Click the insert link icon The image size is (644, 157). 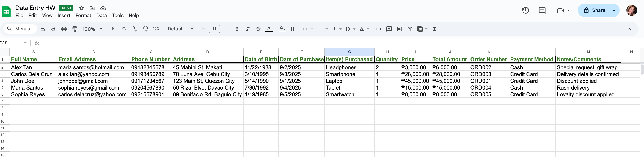[x=378, y=29]
